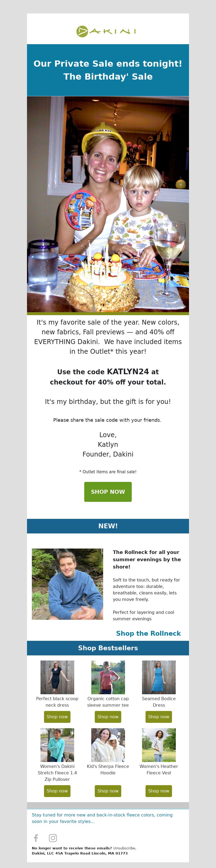Follow the Shop the Rollneck link
The width and height of the screenshot is (216, 868).
pyautogui.click(x=148, y=633)
